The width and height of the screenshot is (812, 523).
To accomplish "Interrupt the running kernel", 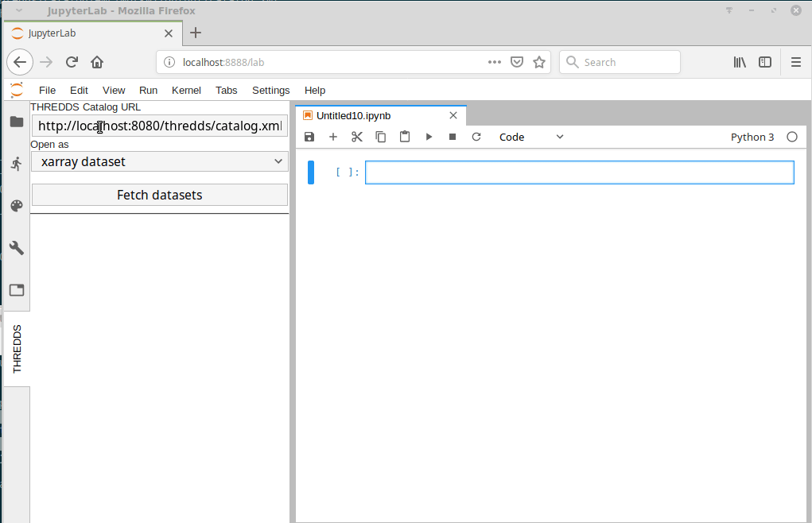I will (452, 137).
